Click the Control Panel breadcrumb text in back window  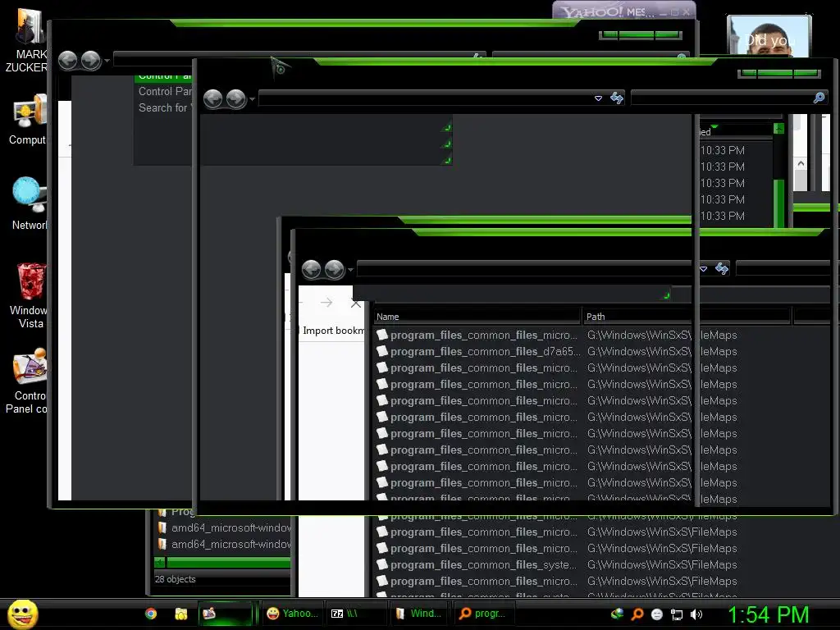tap(165, 92)
